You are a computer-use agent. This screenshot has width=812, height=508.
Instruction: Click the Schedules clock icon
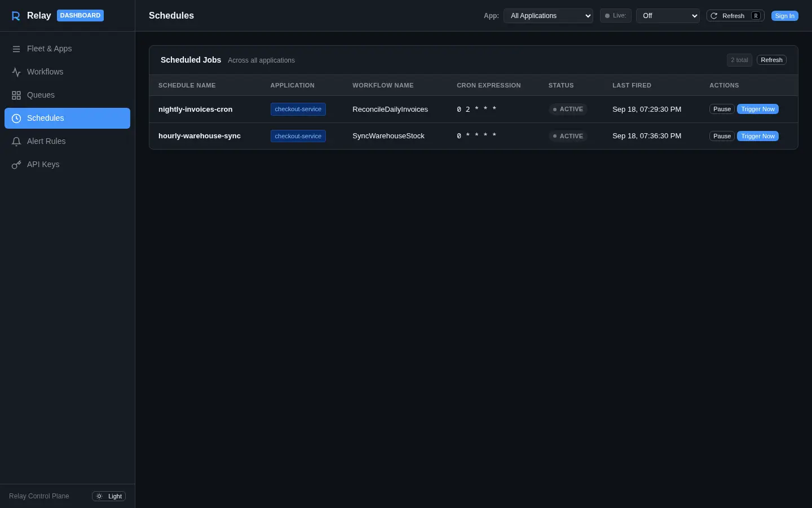click(x=16, y=119)
